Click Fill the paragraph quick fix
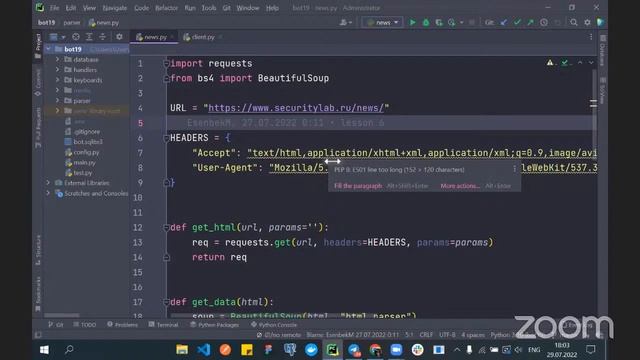The image size is (640, 360). pos(358,186)
